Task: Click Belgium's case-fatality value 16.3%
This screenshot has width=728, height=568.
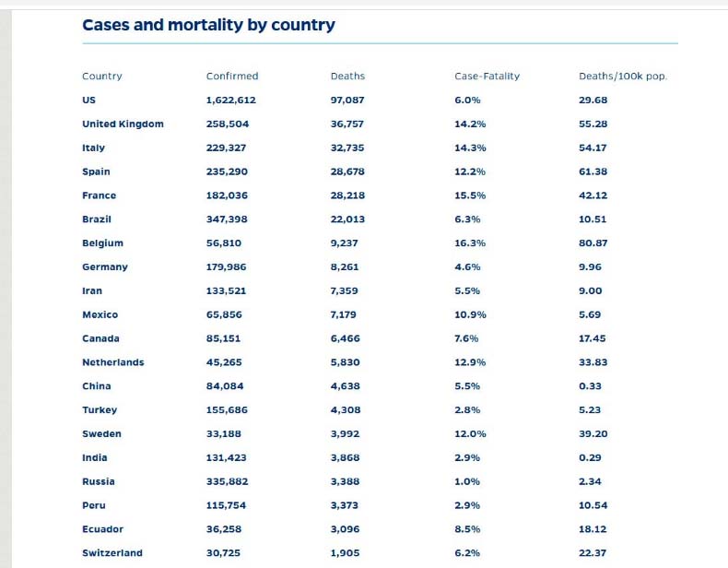Action: [x=470, y=243]
